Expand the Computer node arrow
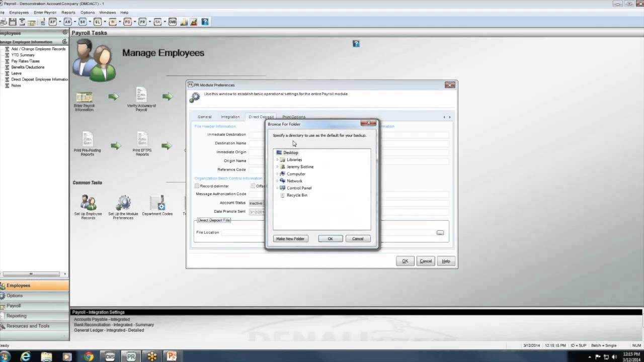 277,173
